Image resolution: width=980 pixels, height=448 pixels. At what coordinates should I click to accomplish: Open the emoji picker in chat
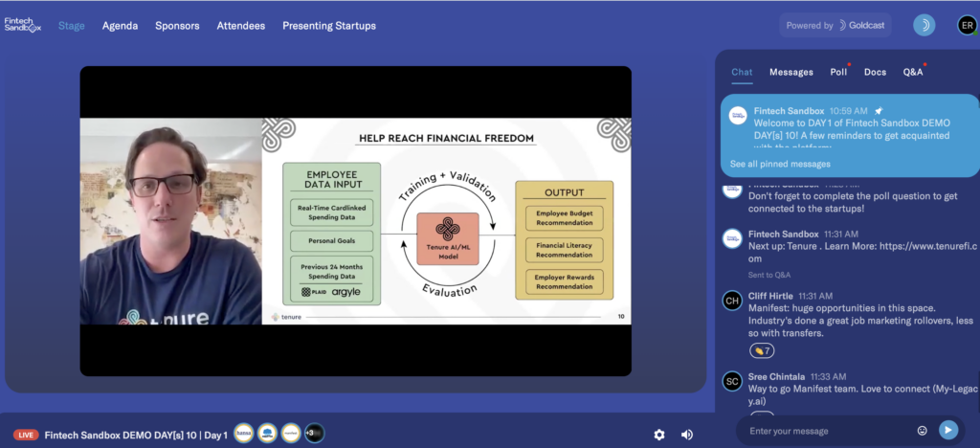[x=922, y=431]
